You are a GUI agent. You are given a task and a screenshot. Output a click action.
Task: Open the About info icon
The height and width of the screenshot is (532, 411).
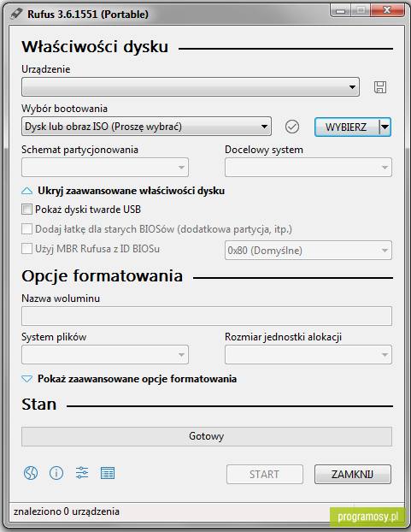56,473
